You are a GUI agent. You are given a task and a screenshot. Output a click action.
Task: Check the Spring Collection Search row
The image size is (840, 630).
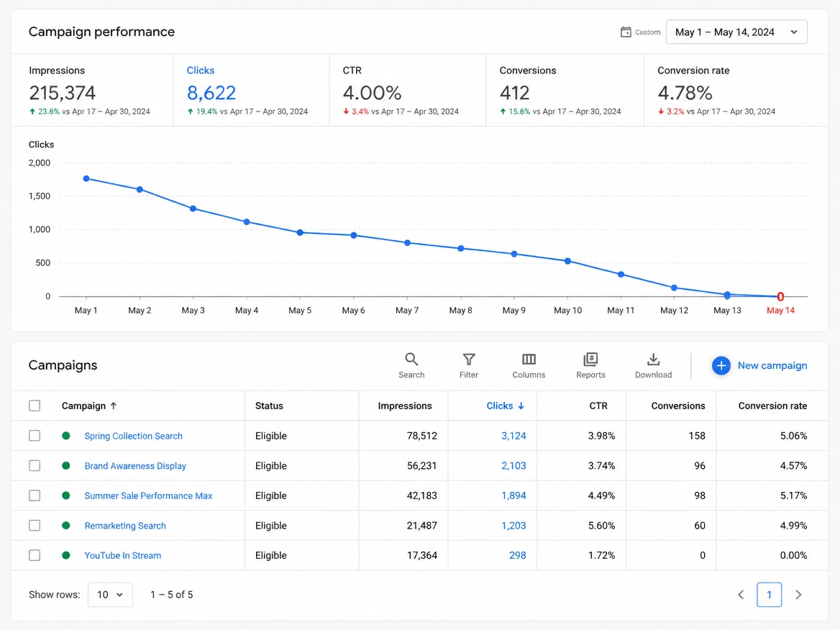(35, 436)
